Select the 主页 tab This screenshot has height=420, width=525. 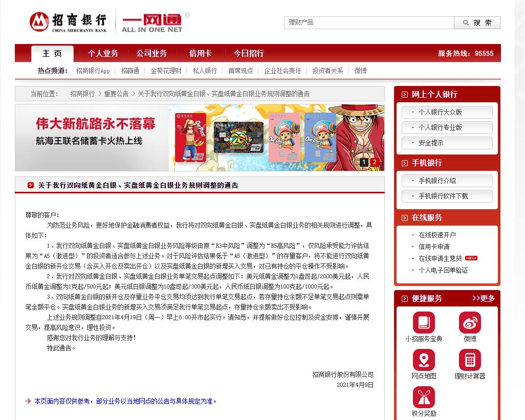[x=52, y=54]
